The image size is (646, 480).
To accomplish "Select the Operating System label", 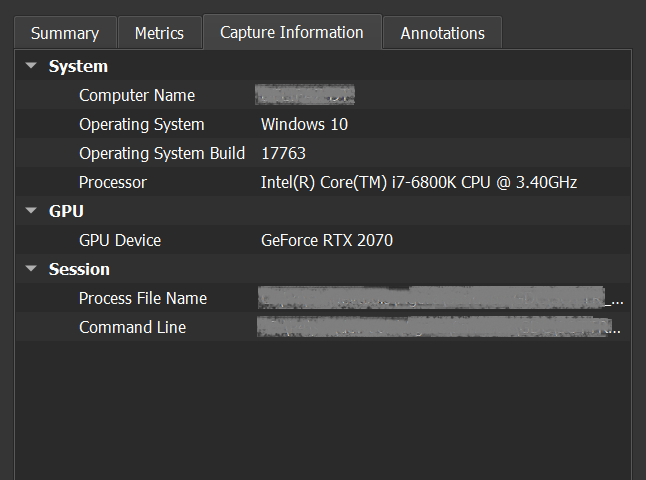I will pos(141,125).
